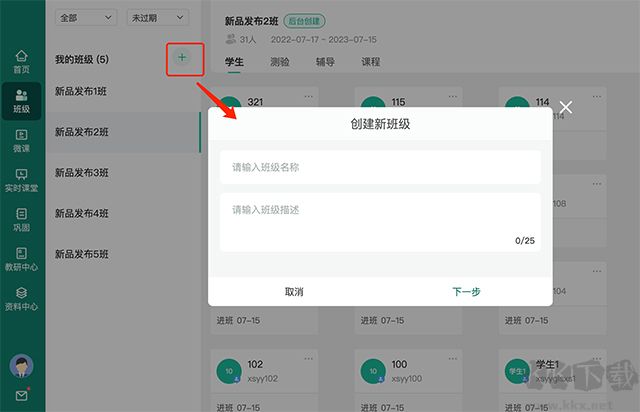This screenshot has width=640, height=412.
Task: Open the more options dots for student 114
Action: tap(597, 97)
